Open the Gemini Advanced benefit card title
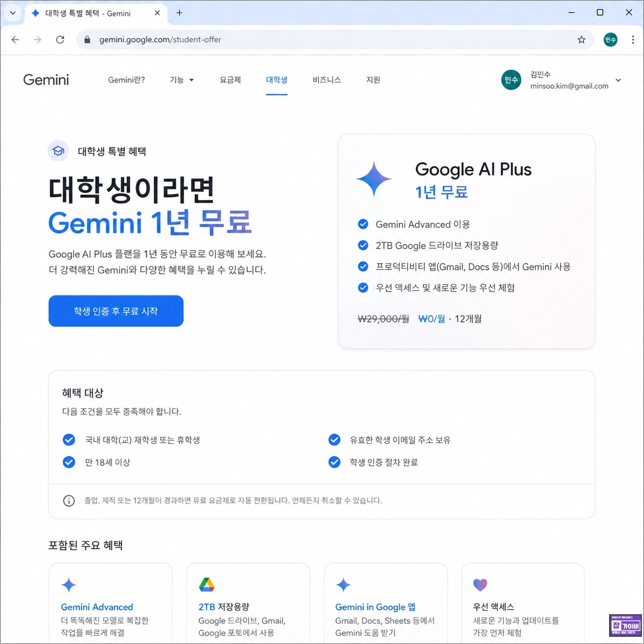This screenshot has height=644, width=644. pos(97,607)
